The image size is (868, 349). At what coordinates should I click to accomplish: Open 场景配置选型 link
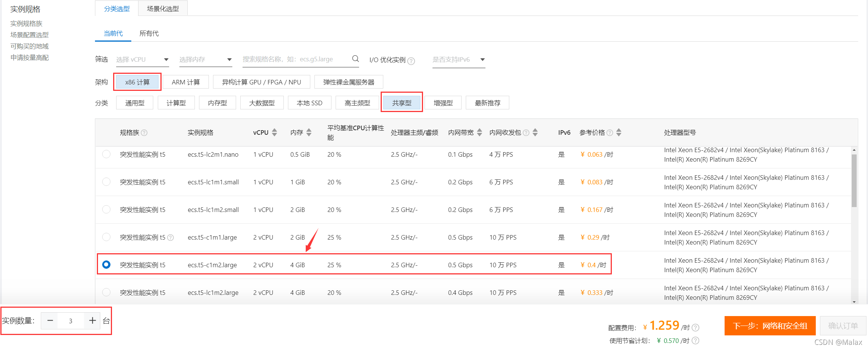[30, 35]
